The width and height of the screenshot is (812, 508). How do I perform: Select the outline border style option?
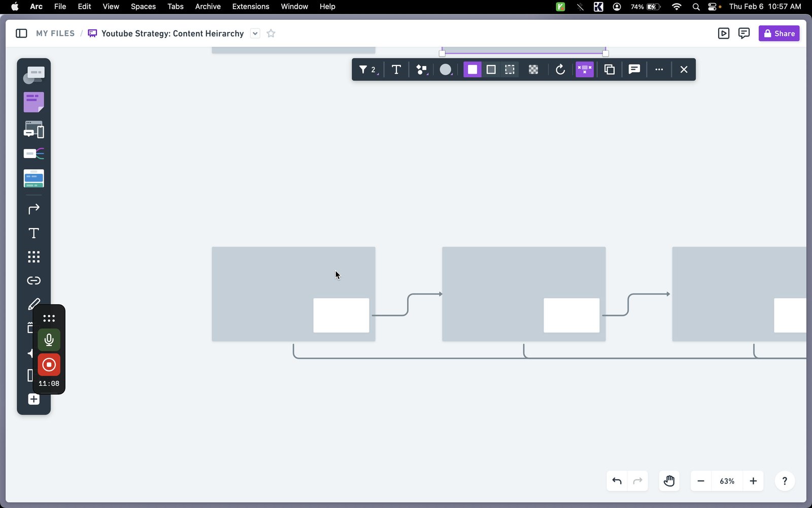491,70
